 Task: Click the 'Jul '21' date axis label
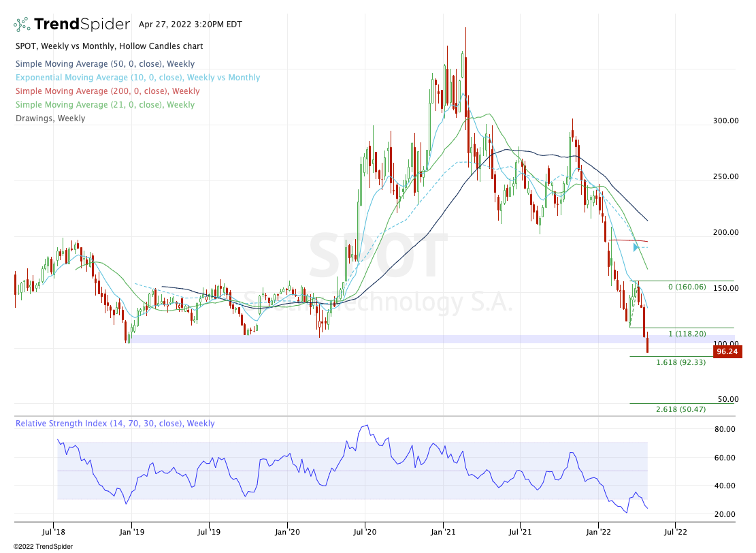[521, 532]
